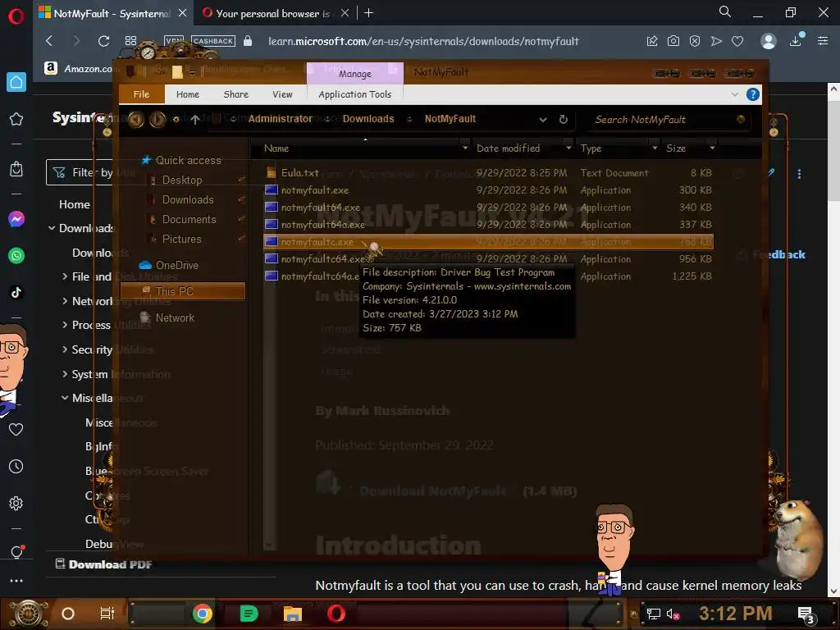This screenshot has width=840, height=630.
Task: Open Type column filter dropdown
Action: 654,148
